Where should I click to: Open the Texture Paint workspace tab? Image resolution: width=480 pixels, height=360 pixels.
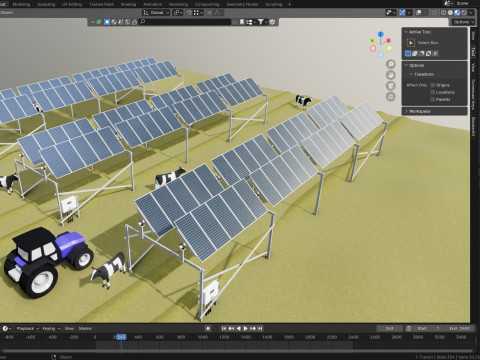(x=101, y=4)
